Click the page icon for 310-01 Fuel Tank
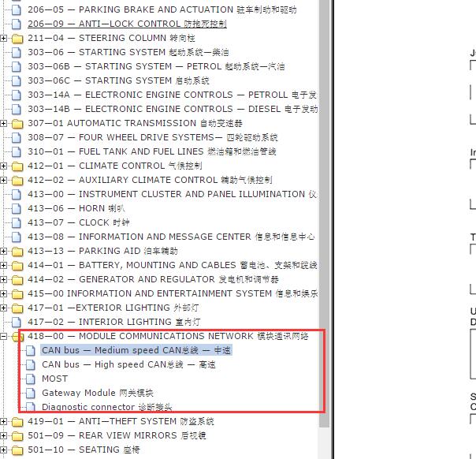Viewport: 476px width, 459px height. click(17, 151)
